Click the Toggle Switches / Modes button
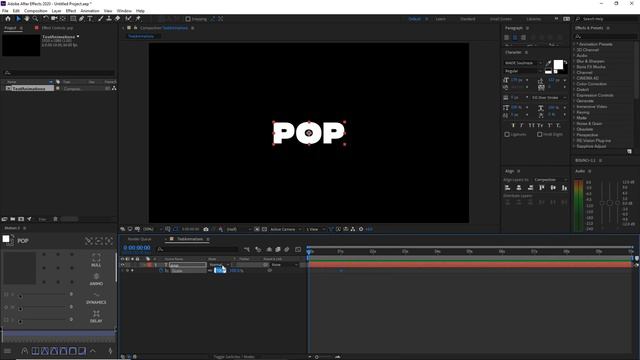 point(234,357)
